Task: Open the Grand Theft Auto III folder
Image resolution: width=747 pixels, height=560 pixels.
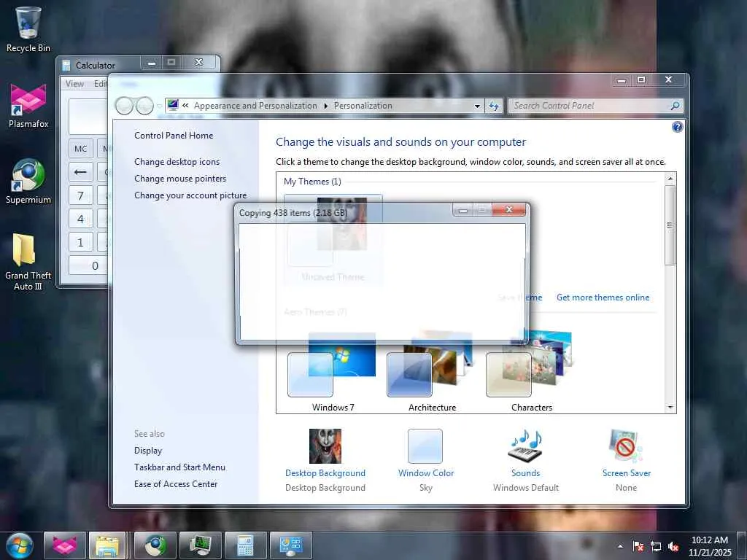Action: coord(28,262)
